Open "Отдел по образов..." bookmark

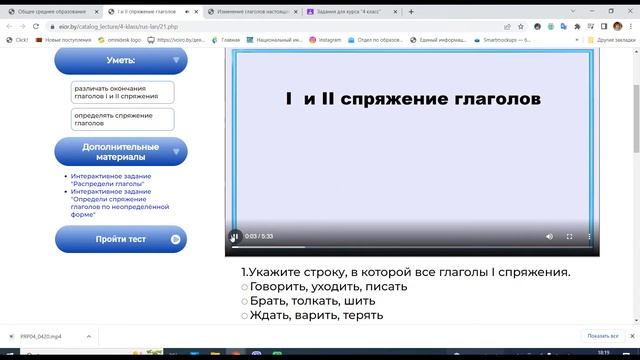(376, 40)
